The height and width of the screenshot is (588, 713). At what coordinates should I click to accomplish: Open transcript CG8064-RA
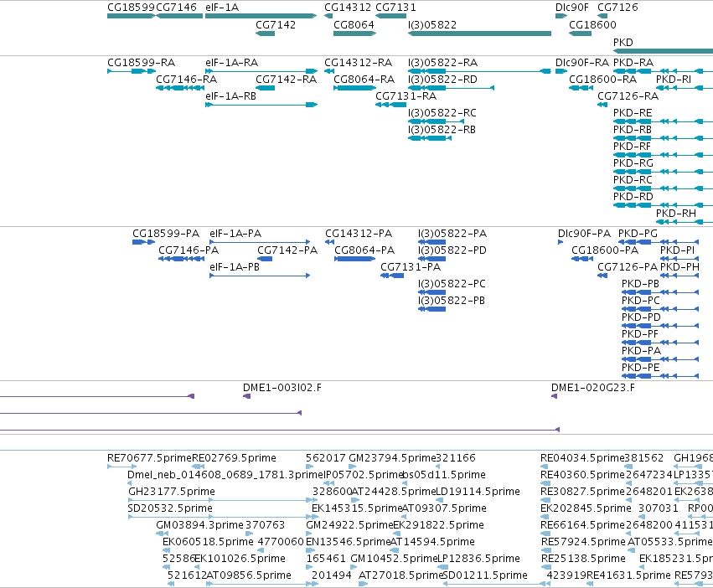(364, 79)
